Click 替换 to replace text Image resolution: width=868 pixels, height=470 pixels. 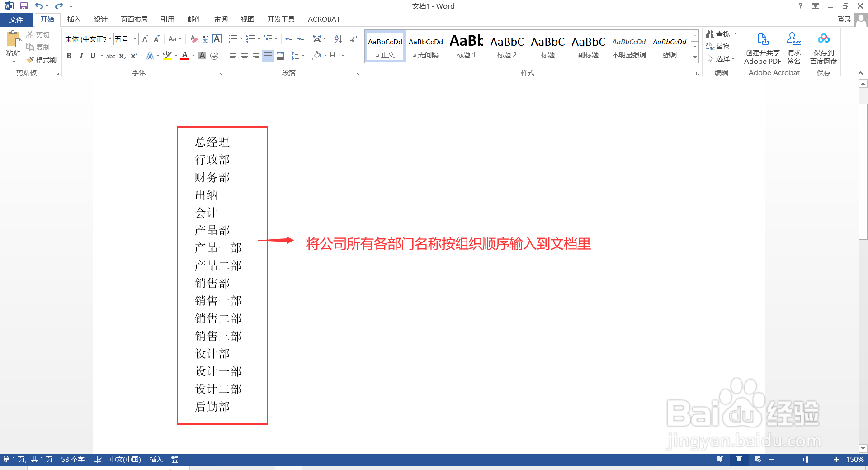718,46
